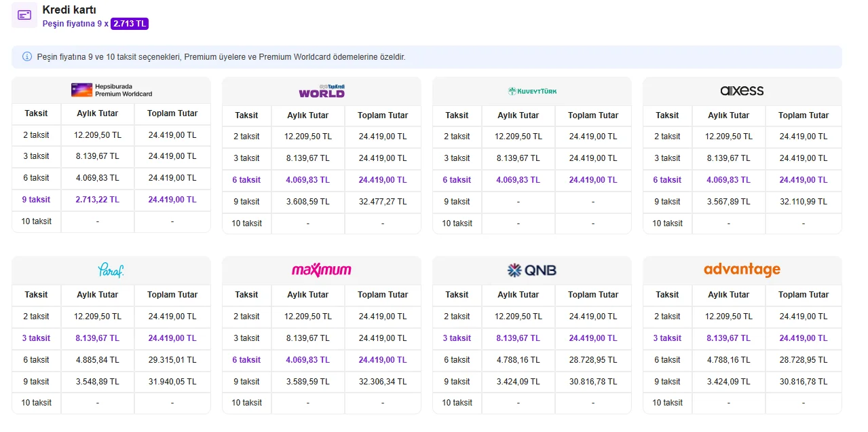Click the Maximum card logo

[x=322, y=270]
